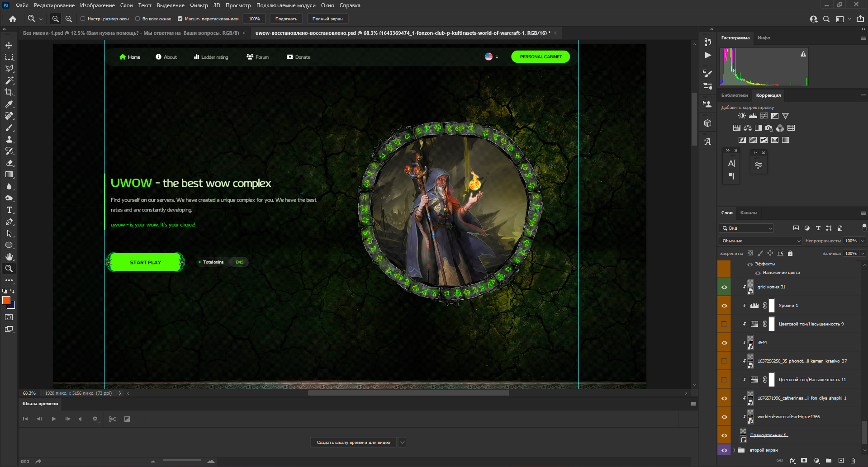Expand the 'второй экран' layer group
868x467 pixels.
[734, 450]
